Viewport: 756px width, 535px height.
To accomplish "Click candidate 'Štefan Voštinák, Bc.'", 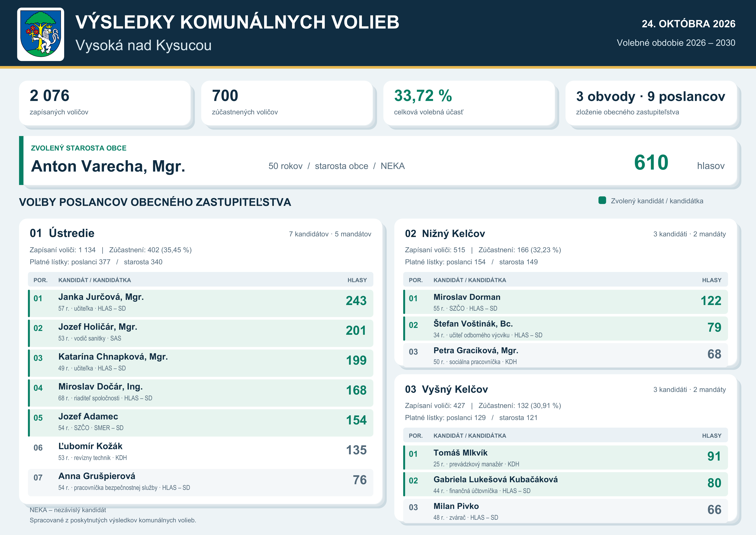I will (x=565, y=329).
